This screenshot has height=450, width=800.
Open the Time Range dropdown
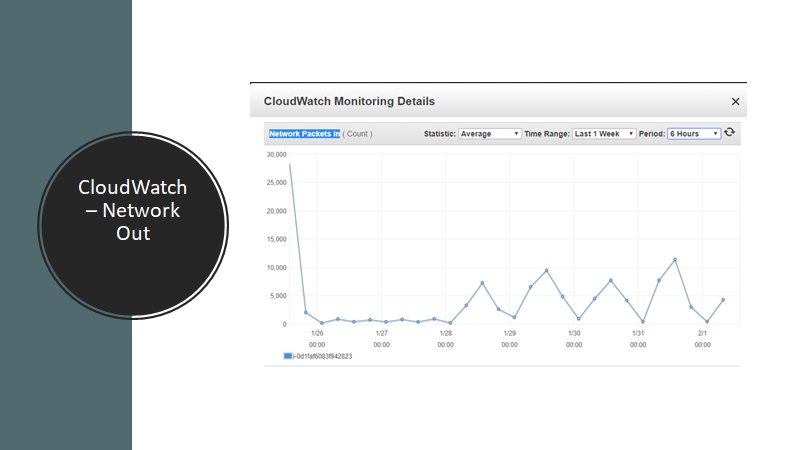click(604, 134)
